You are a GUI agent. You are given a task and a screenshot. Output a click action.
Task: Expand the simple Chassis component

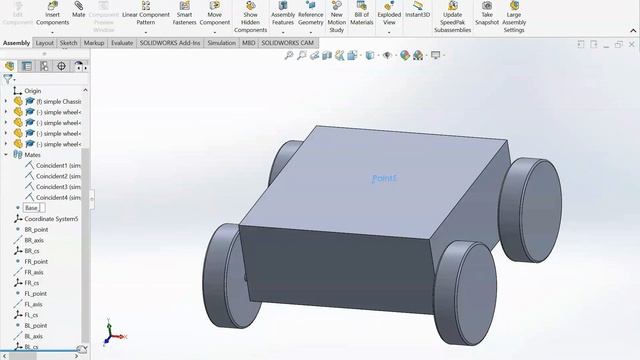[6, 101]
